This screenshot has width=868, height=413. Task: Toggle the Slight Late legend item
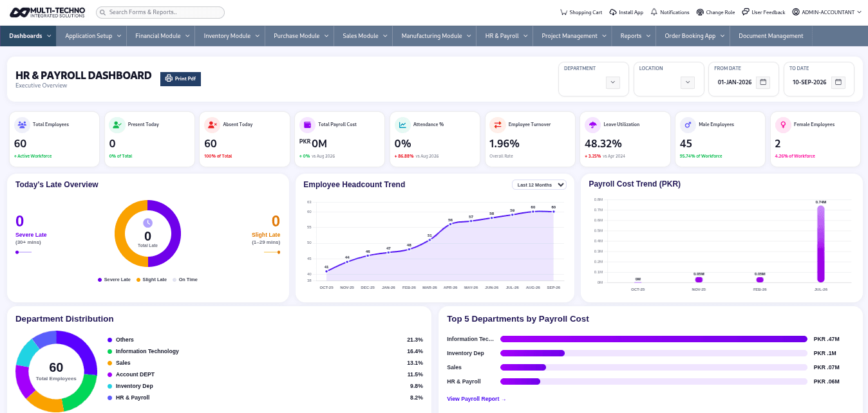coord(151,280)
